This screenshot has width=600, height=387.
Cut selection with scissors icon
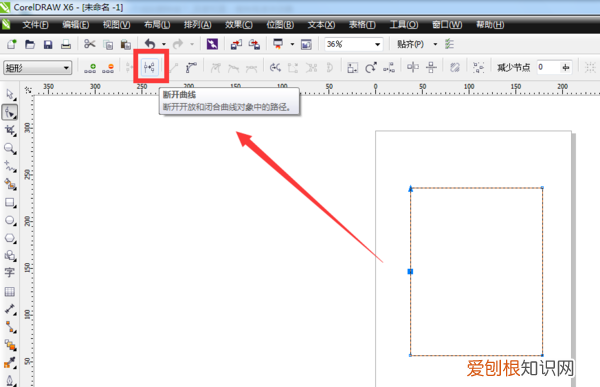pyautogui.click(x=90, y=44)
